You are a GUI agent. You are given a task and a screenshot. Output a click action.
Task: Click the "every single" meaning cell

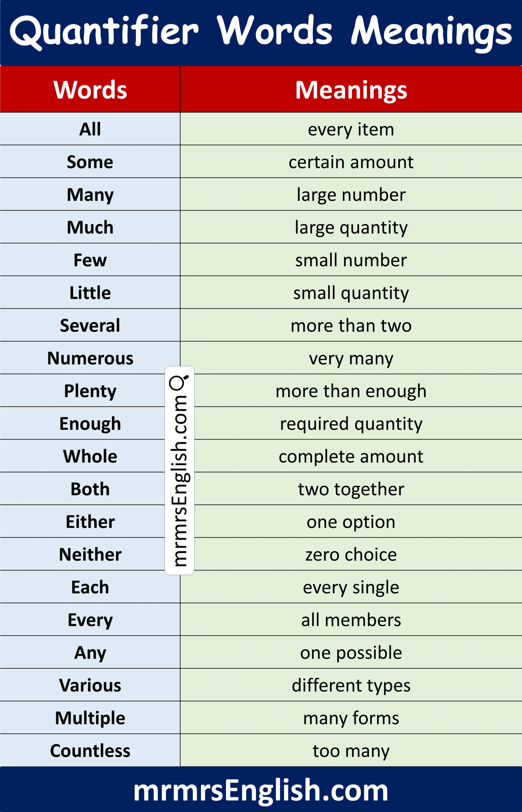click(x=351, y=587)
